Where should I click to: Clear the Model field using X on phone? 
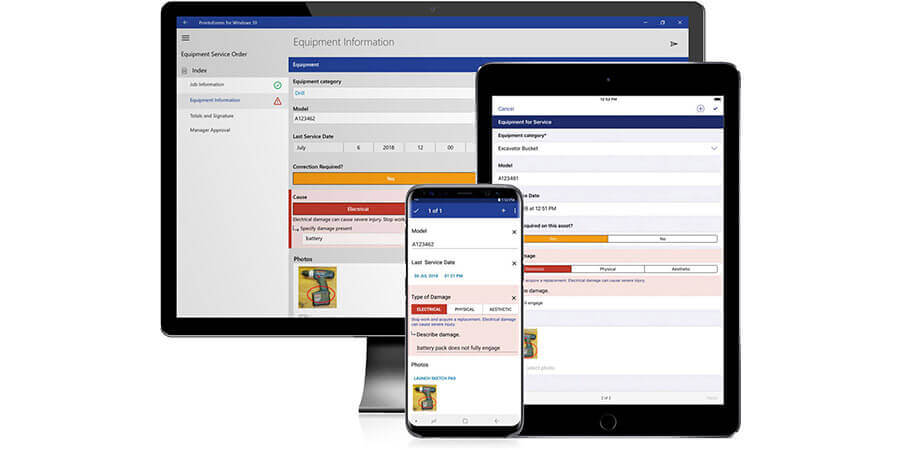tap(514, 231)
